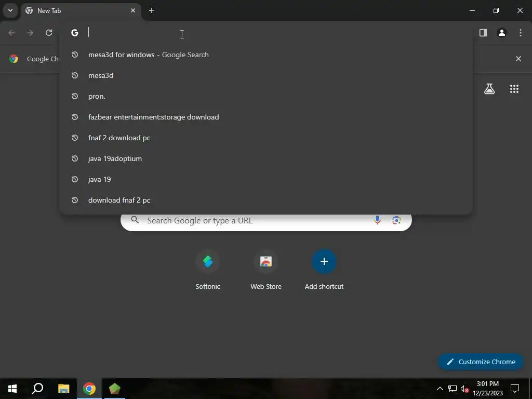Viewport: 532px width, 399px height.
Task: Select suggestion "mesa3d for windows"
Action: [x=266, y=55]
